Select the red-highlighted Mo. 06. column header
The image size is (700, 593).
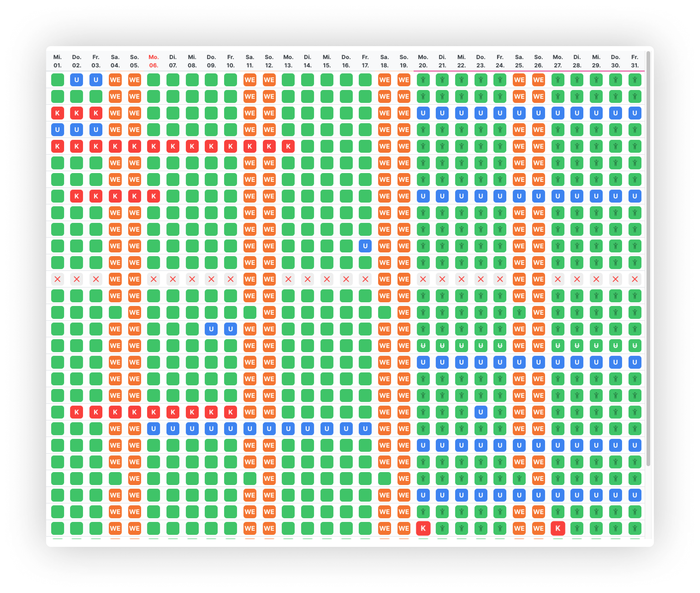coord(154,61)
